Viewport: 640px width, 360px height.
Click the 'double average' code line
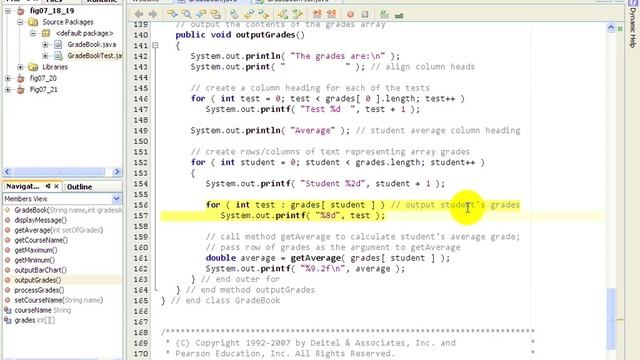(x=327, y=258)
